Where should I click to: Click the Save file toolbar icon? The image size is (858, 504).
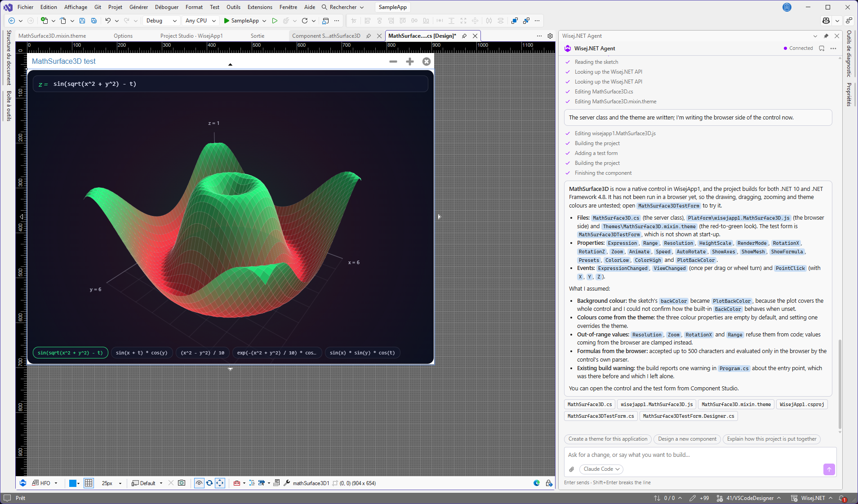pyautogui.click(x=82, y=21)
